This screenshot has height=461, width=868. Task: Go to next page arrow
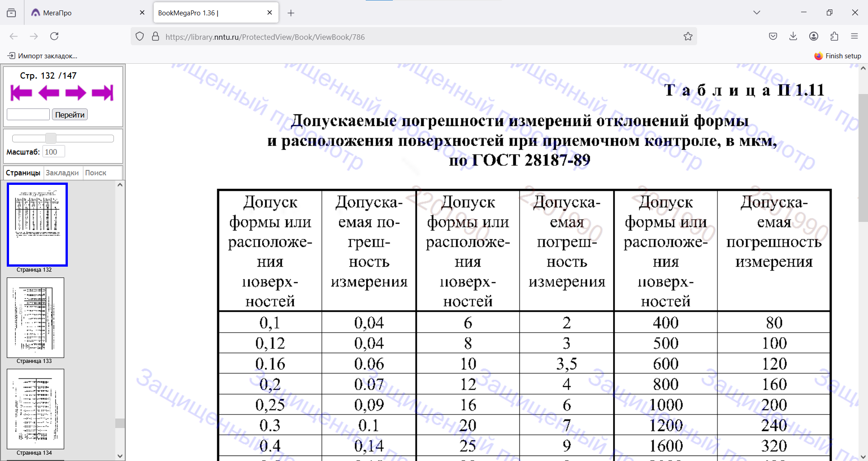click(x=75, y=93)
